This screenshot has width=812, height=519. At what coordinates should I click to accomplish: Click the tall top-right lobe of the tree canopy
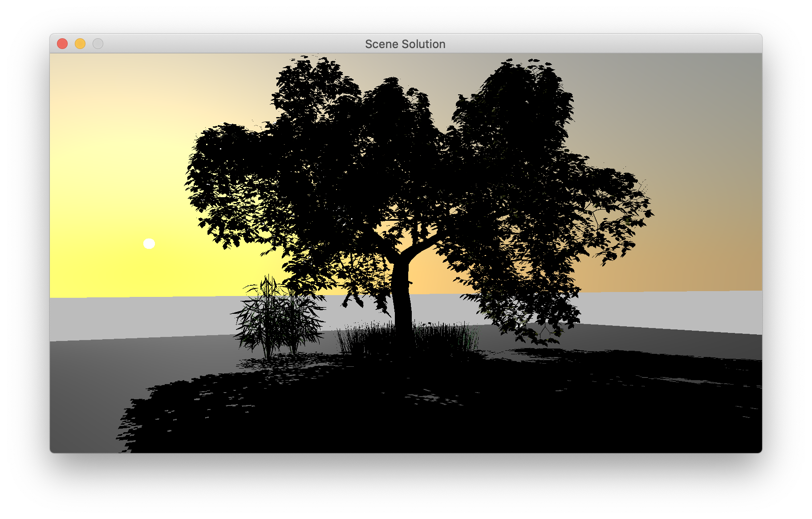pyautogui.click(x=521, y=98)
